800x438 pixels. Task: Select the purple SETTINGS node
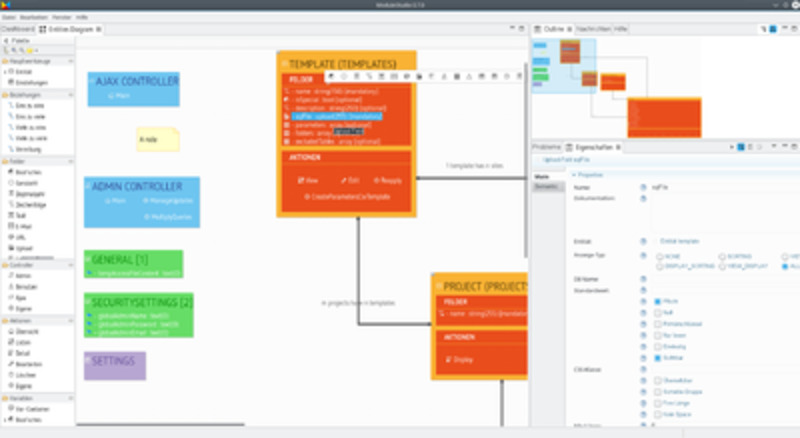[115, 366]
